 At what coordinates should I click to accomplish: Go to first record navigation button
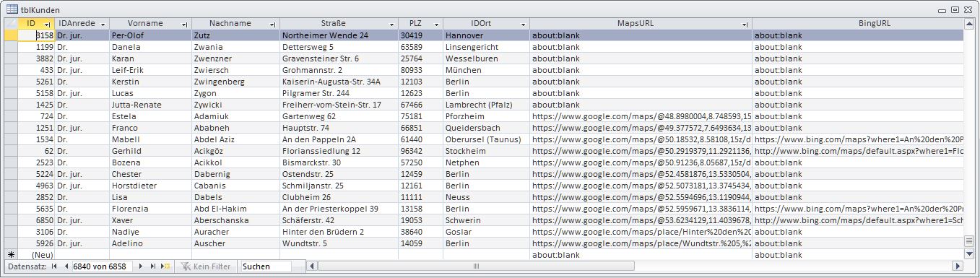click(x=53, y=266)
